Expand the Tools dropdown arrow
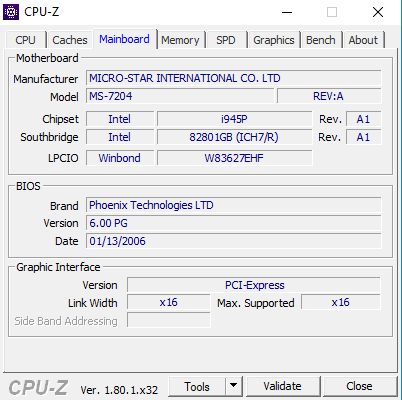 234,387
